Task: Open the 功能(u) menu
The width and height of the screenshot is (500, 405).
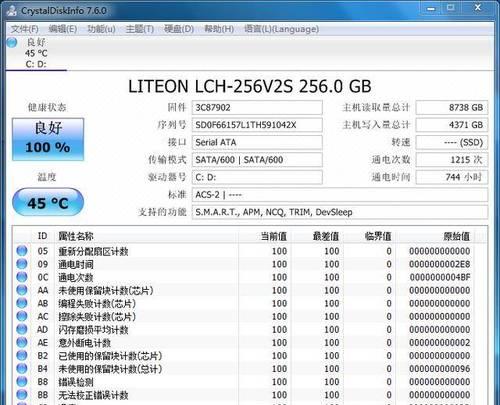Action: pos(101,29)
